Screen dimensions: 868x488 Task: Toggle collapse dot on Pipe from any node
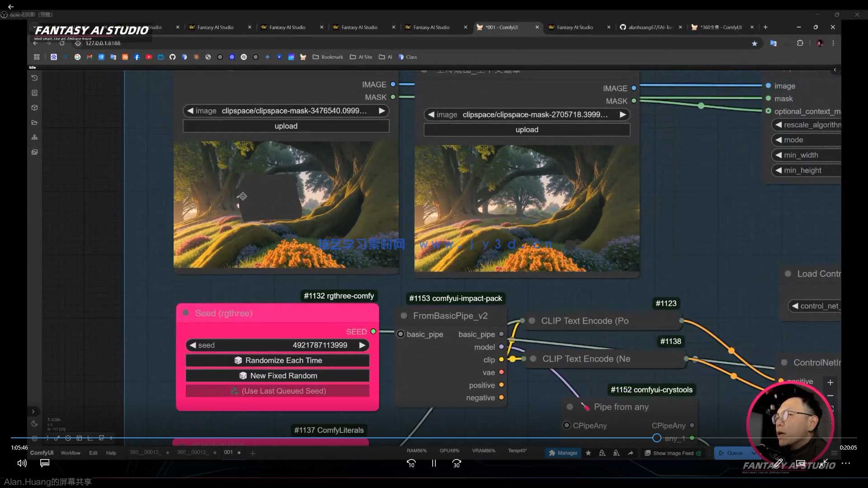point(570,407)
